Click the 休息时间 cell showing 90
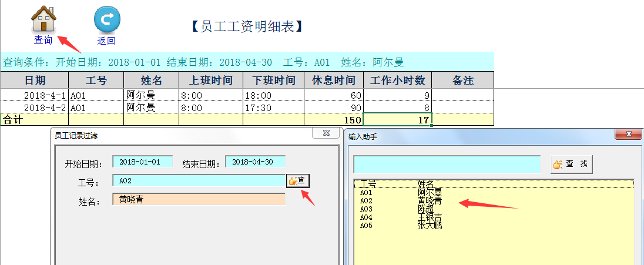Viewport: 644px width, 265px height. click(334, 108)
